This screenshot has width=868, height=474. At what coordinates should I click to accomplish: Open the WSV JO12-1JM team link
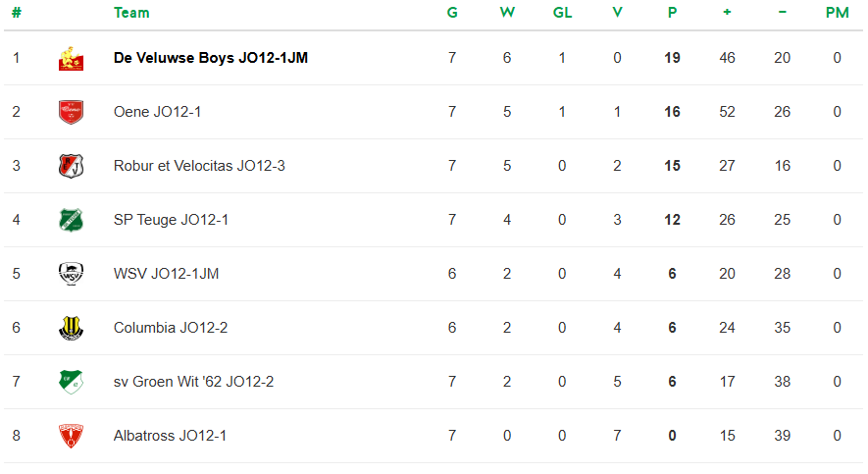166,274
